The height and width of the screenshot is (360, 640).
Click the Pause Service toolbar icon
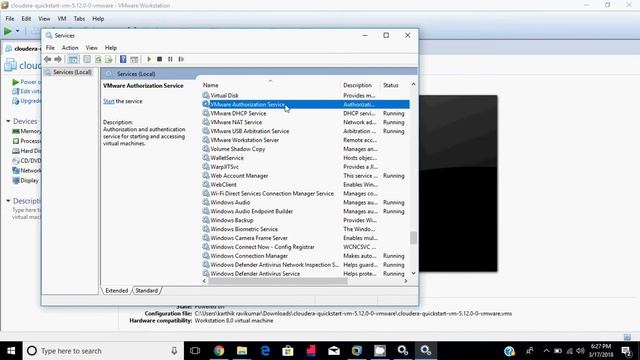(170, 59)
